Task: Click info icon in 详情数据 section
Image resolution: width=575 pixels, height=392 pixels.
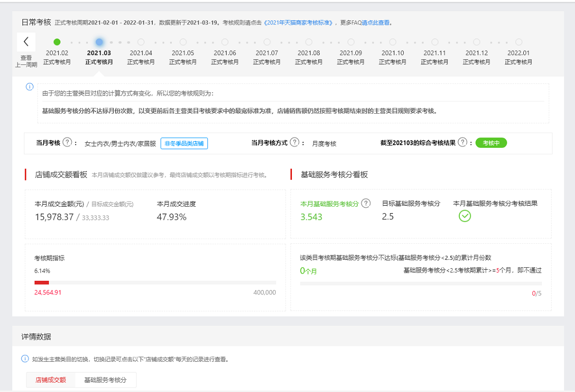Action: tap(25, 359)
